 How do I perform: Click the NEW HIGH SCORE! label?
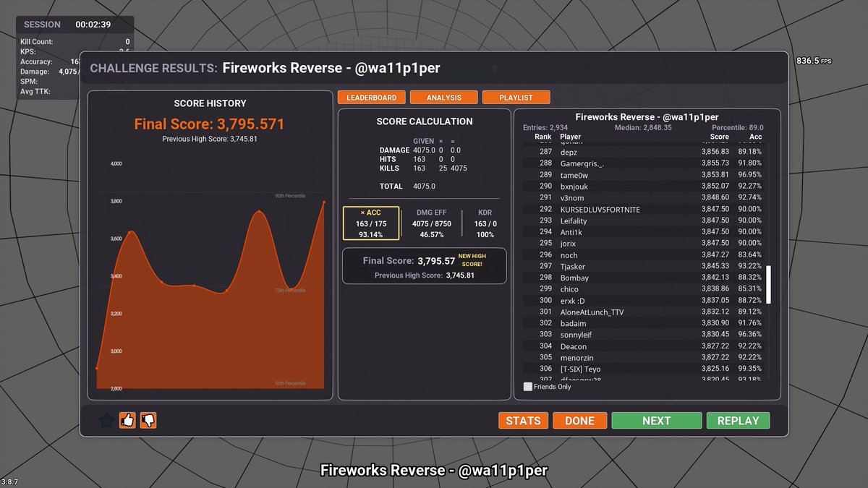pyautogui.click(x=472, y=259)
